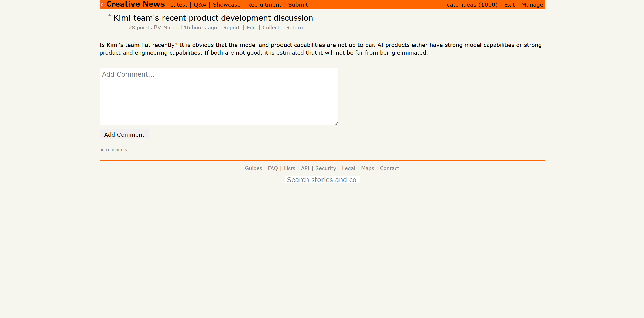The width and height of the screenshot is (644, 318).
Task: Click the '28 points' score text
Action: pyautogui.click(x=140, y=28)
